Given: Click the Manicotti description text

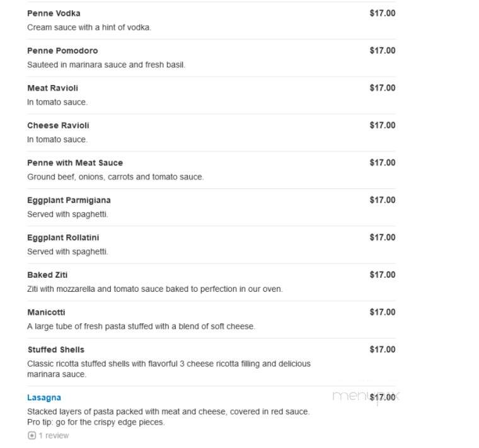Looking at the screenshot, I should (x=141, y=326).
